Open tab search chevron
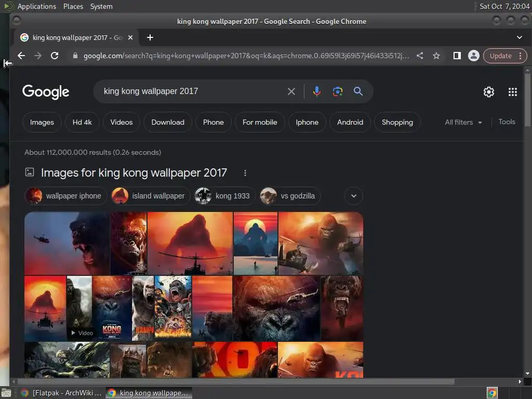The width and height of the screenshot is (532, 399). (x=519, y=37)
